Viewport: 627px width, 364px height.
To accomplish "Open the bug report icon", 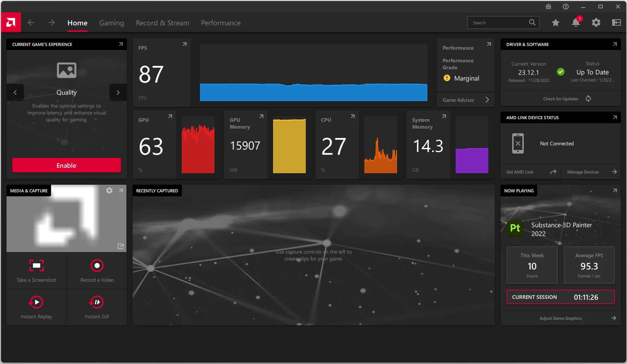I will [x=548, y=7].
